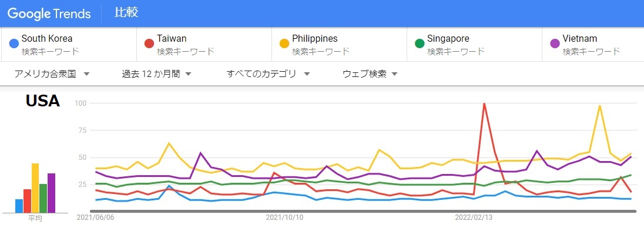Open the アメリカ合衆国 region dropdown
Image resolution: width=644 pixels, height=231 pixels.
click(x=52, y=74)
